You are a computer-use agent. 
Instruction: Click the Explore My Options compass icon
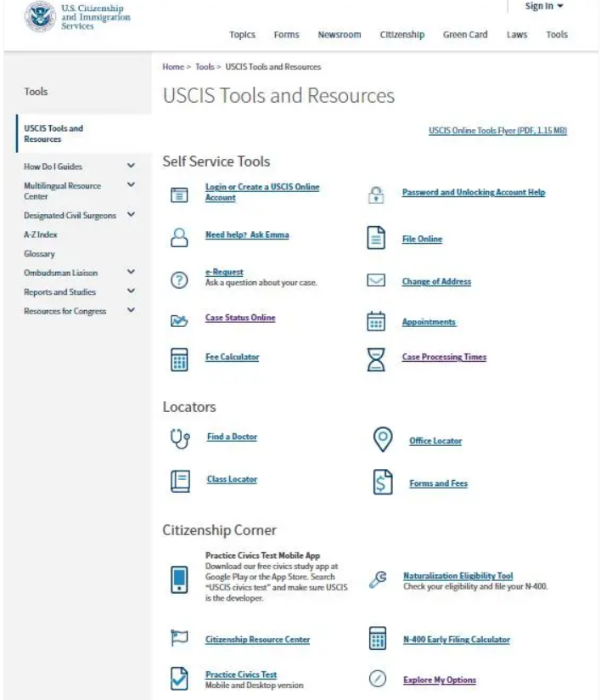pyautogui.click(x=378, y=679)
